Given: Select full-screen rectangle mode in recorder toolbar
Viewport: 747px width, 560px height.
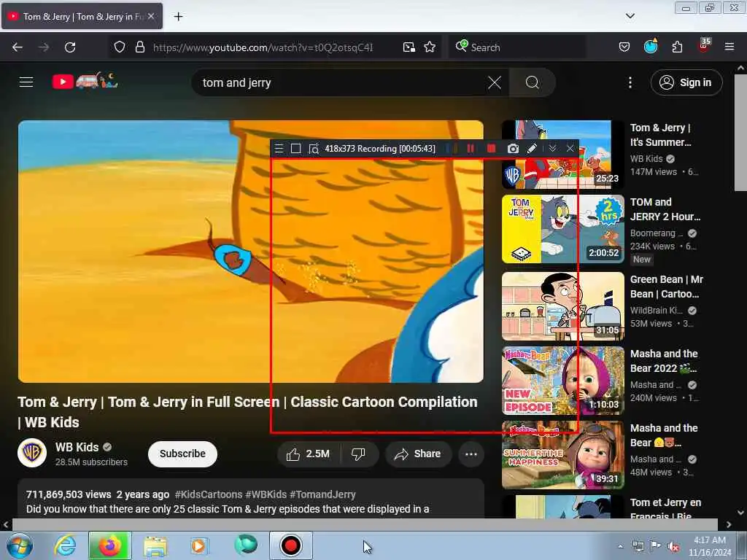Looking at the screenshot, I should pyautogui.click(x=296, y=149).
